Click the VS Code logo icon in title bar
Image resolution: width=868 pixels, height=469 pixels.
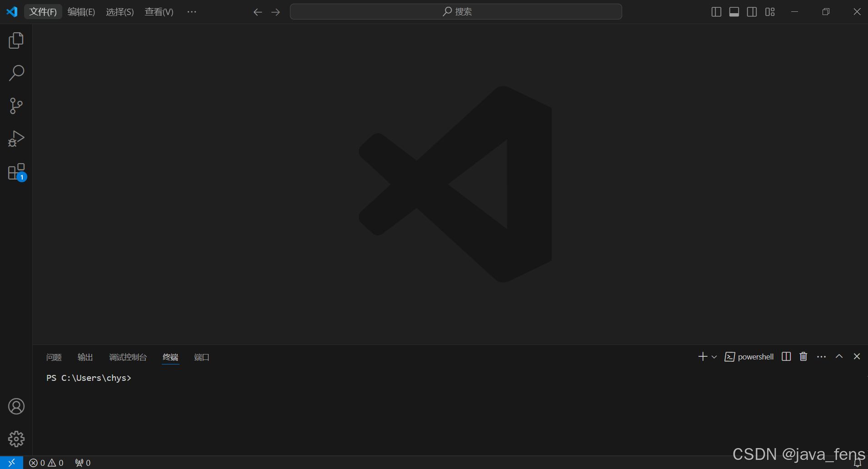12,12
